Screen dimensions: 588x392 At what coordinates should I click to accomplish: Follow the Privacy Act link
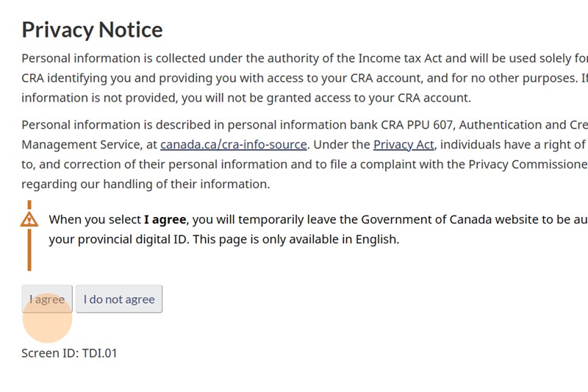click(x=404, y=145)
